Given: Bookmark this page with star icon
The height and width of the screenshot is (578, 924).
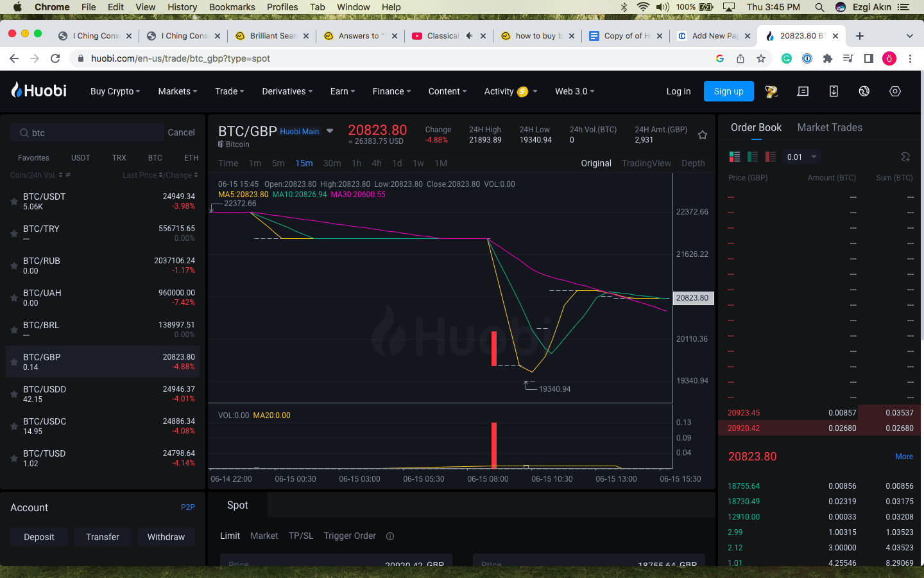Looking at the screenshot, I should pyautogui.click(x=761, y=58).
